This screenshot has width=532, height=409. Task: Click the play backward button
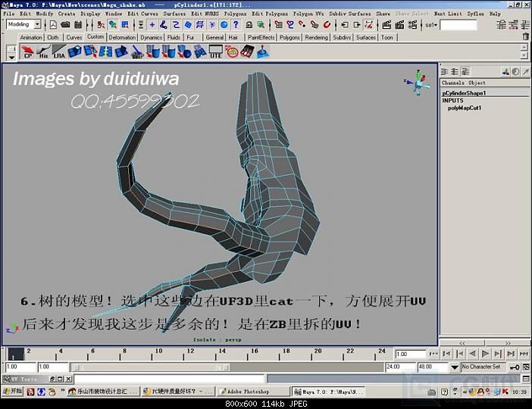[x=473, y=354]
